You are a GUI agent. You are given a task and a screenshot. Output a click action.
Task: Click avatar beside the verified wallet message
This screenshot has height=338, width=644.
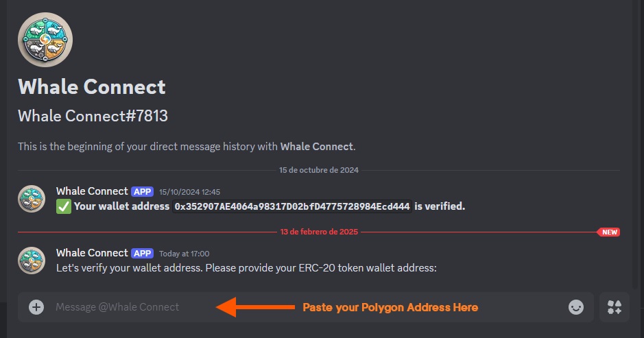click(32, 199)
